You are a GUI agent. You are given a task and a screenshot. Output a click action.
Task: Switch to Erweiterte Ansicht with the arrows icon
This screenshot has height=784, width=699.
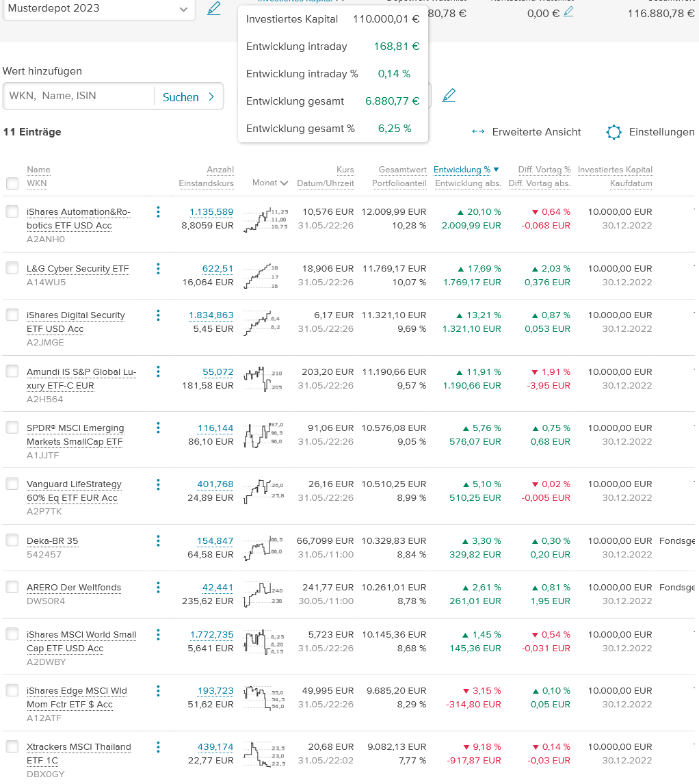pyautogui.click(x=527, y=132)
